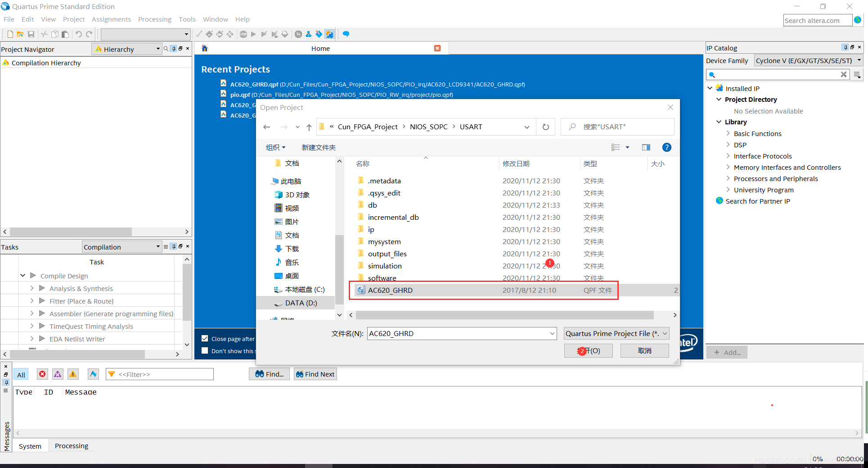Open the File menu
Screen dimensions: 868x468
click(9, 19)
